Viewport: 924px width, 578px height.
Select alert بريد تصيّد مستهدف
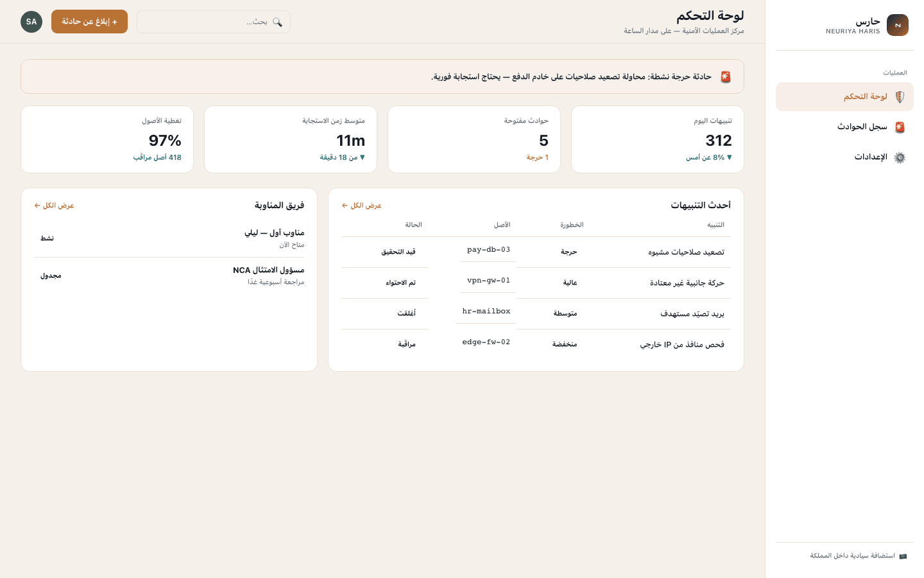click(x=692, y=314)
